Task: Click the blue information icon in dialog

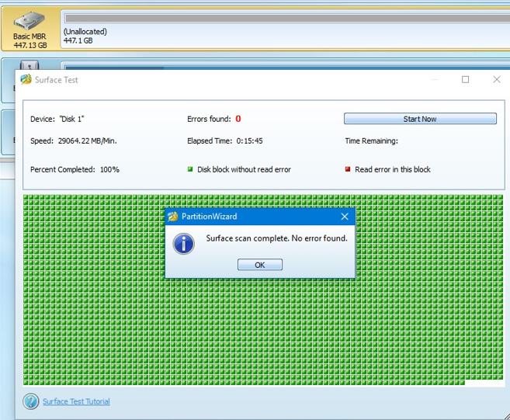Action: click(184, 244)
